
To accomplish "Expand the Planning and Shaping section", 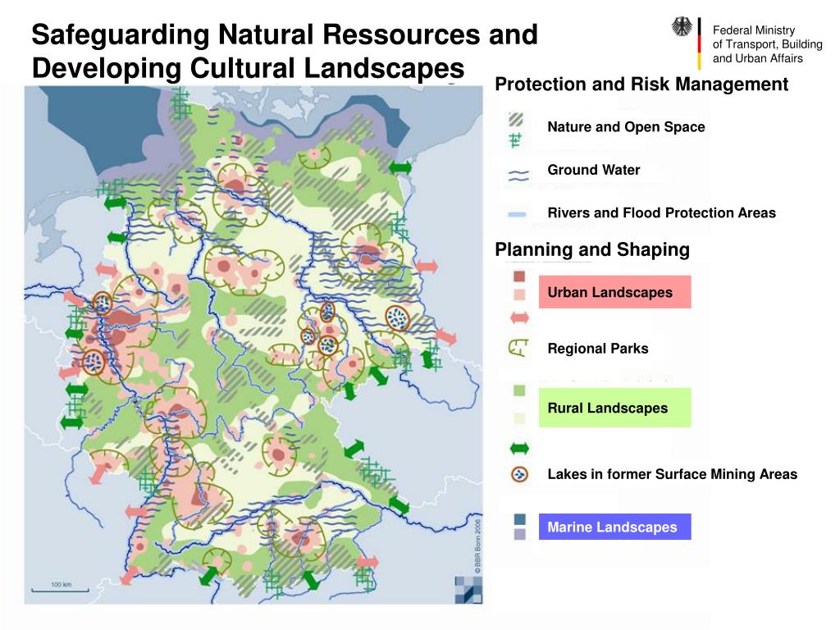I will point(594,249).
